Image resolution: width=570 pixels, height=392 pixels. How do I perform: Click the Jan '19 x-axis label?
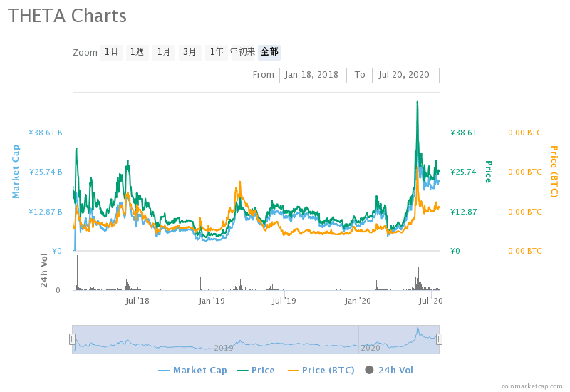point(212,301)
